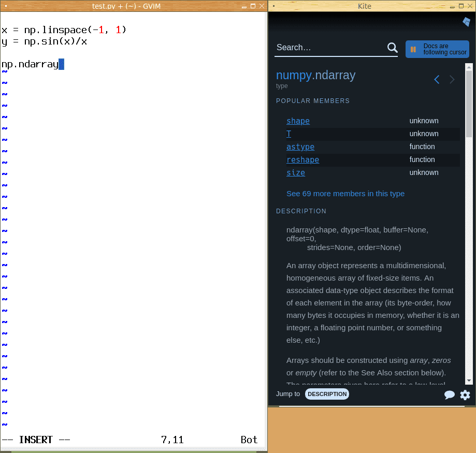The height and width of the screenshot is (453, 476).
Task: Click the Kite vertical scrollbar thumb
Action: (x=469, y=104)
